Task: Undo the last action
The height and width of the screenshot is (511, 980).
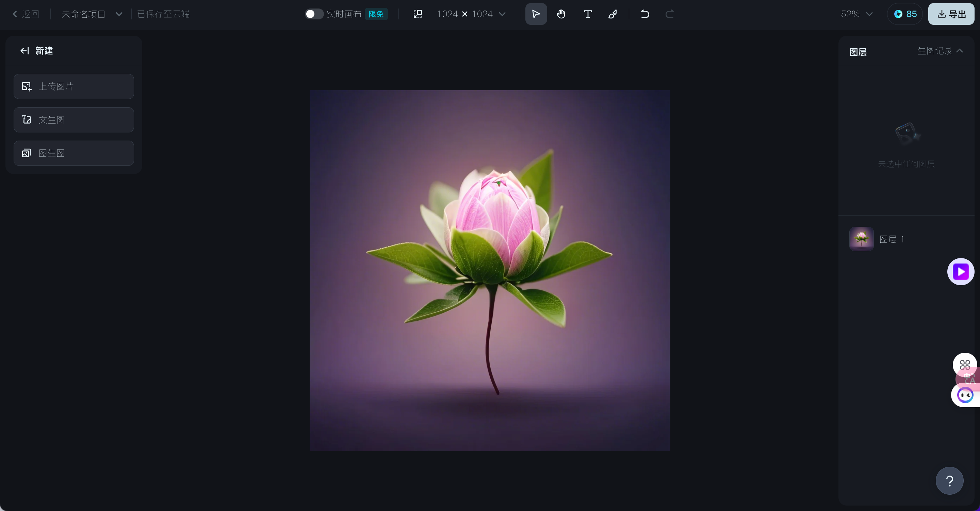Action: coord(645,14)
